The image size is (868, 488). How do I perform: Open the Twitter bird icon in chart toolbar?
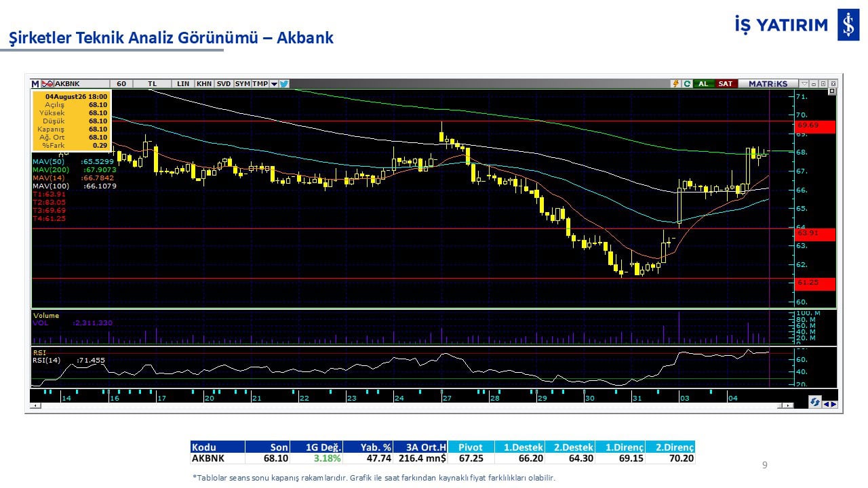click(x=284, y=83)
